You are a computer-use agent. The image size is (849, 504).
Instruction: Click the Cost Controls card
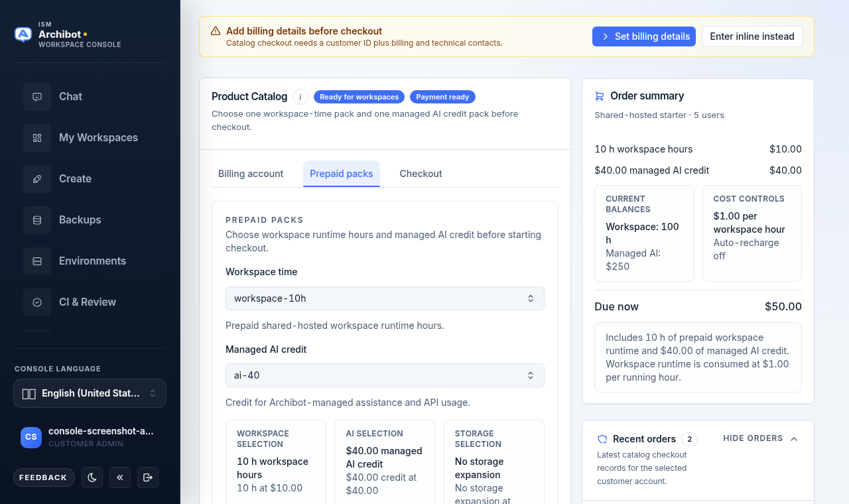click(x=752, y=233)
